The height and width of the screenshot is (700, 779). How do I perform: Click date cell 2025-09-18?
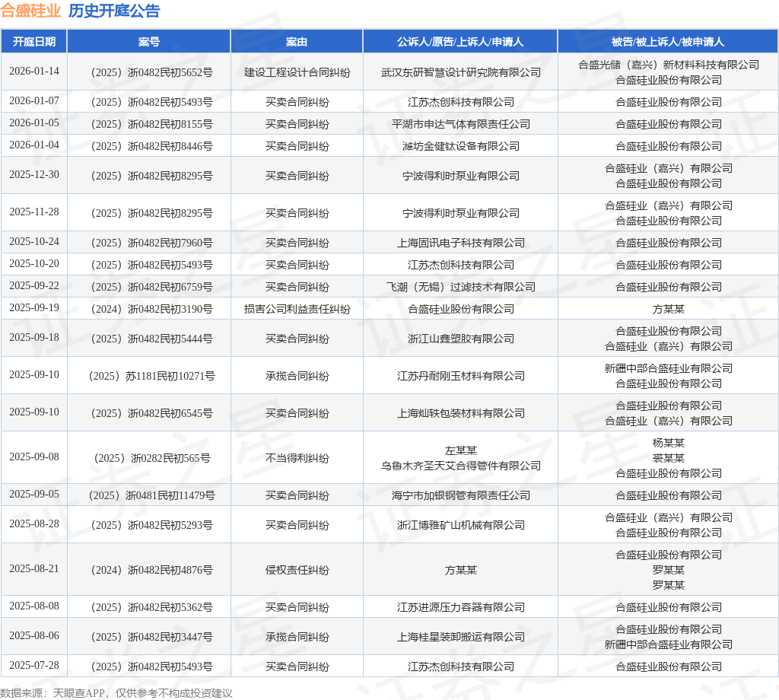pyautogui.click(x=33, y=337)
